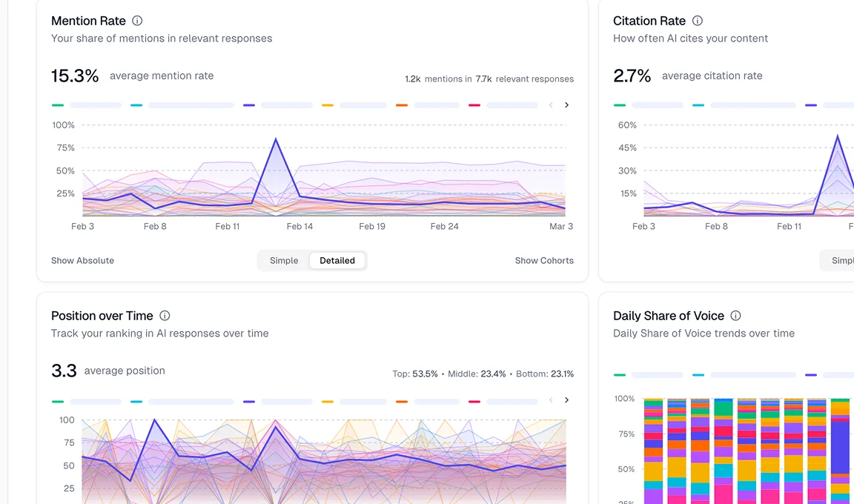Select the purple legend marker in Citation Rate legend

point(810,105)
